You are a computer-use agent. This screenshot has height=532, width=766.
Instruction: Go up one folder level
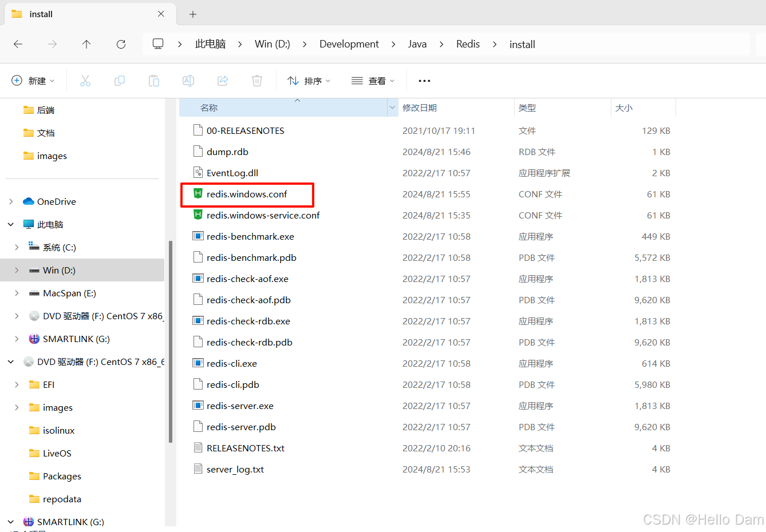coord(86,44)
